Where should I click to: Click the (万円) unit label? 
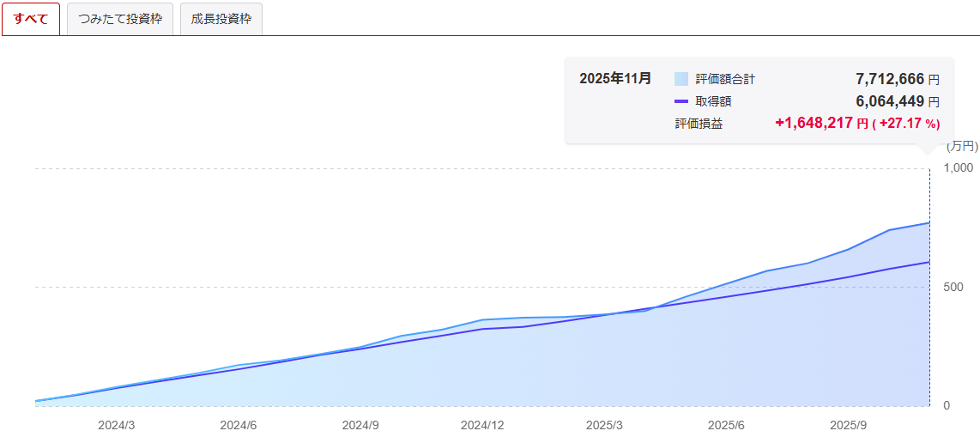[961, 147]
